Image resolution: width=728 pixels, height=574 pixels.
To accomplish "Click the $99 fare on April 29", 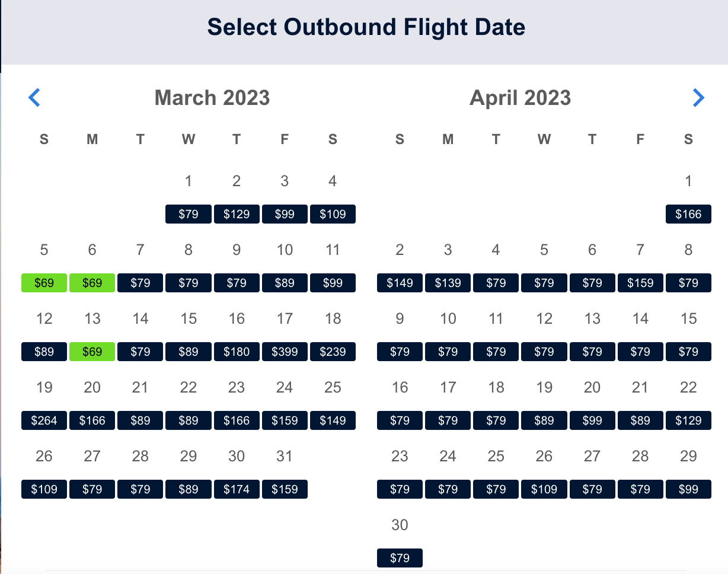I will 688,489.
